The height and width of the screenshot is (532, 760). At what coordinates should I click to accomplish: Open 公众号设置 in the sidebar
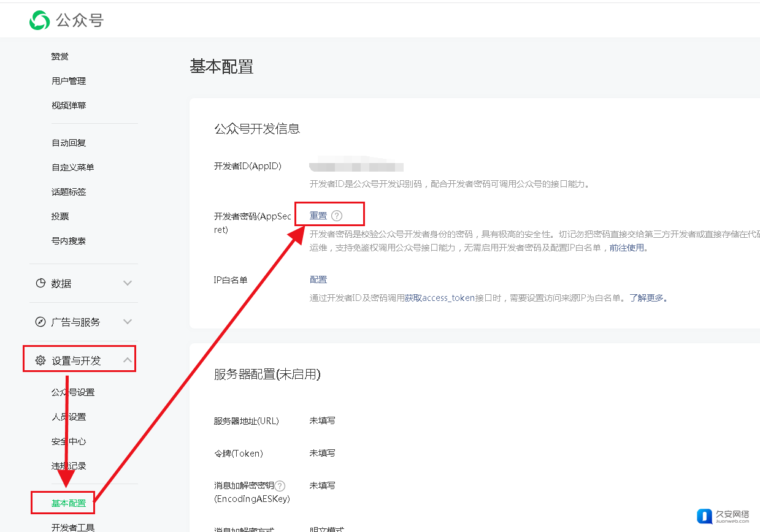[72, 392]
